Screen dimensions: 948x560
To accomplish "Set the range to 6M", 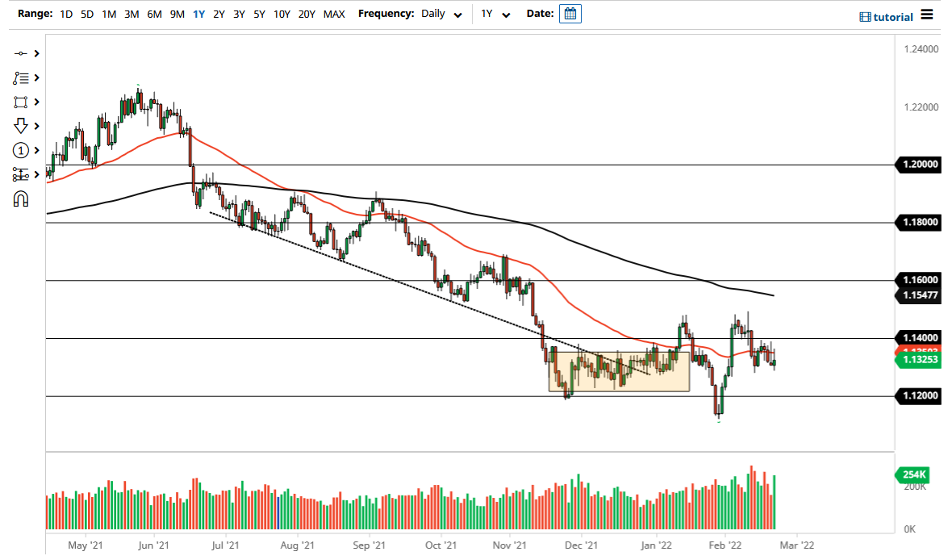I will 154,15.
